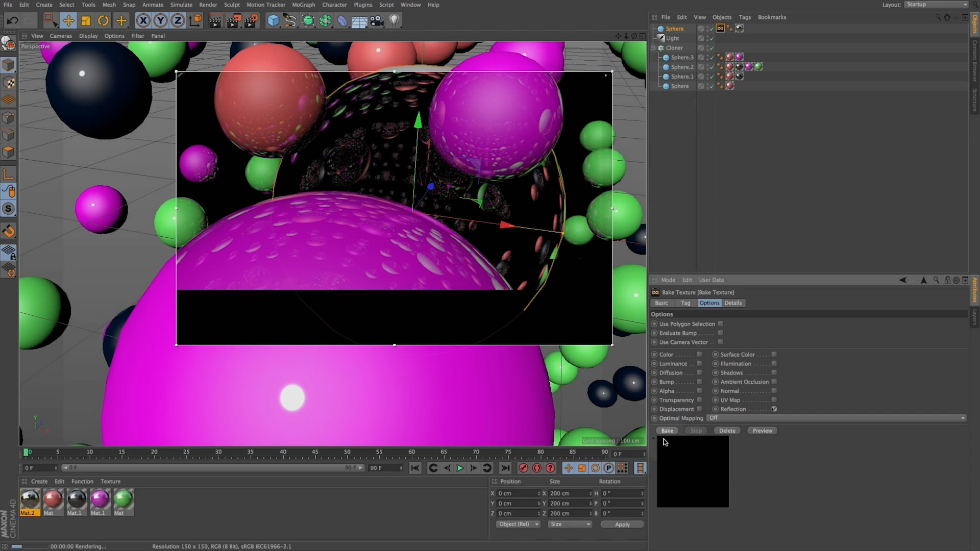The height and width of the screenshot is (551, 980).
Task: Toggle Z axis lock
Action: 178,20
